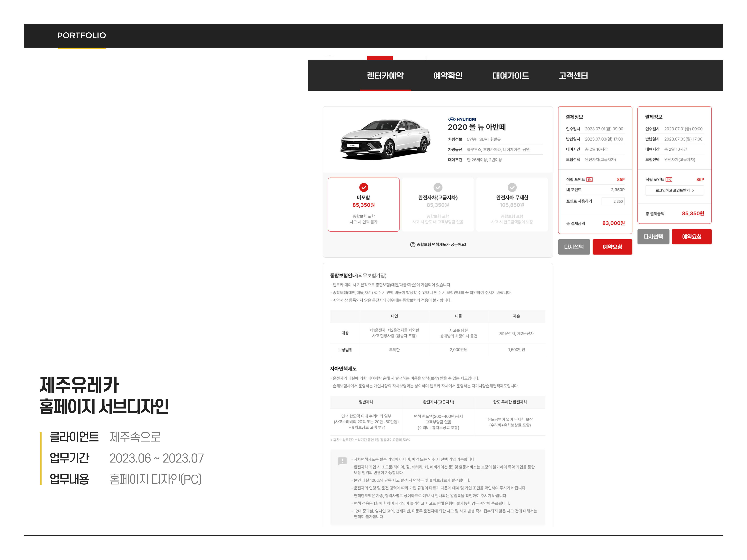Go to the 고객센터 menu
The width and height of the screenshot is (747, 560).
pyautogui.click(x=573, y=76)
